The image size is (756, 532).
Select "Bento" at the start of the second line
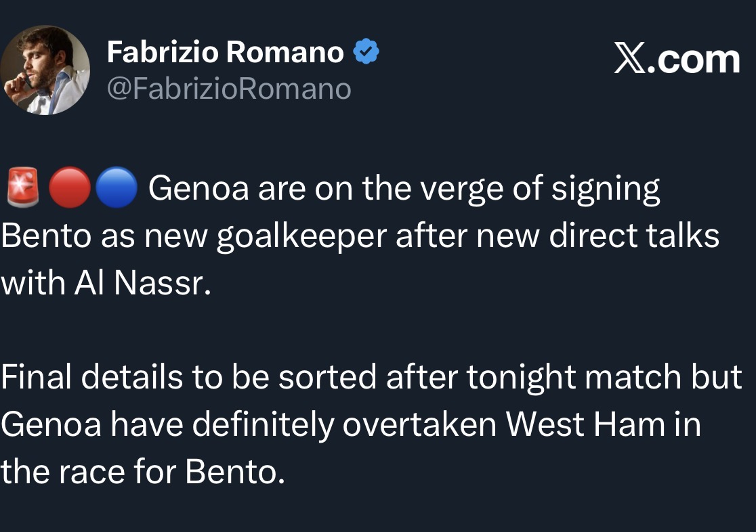(47, 236)
